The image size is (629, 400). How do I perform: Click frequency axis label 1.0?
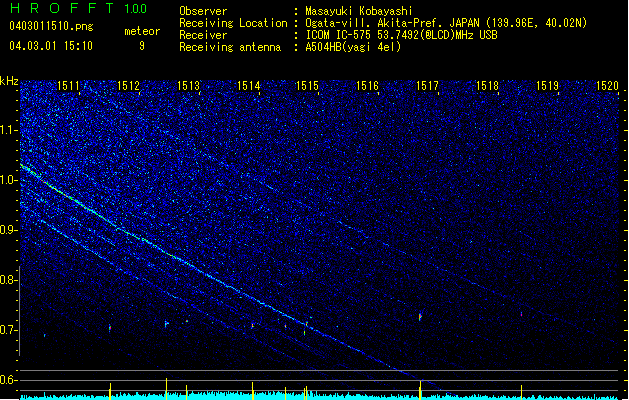[9, 180]
